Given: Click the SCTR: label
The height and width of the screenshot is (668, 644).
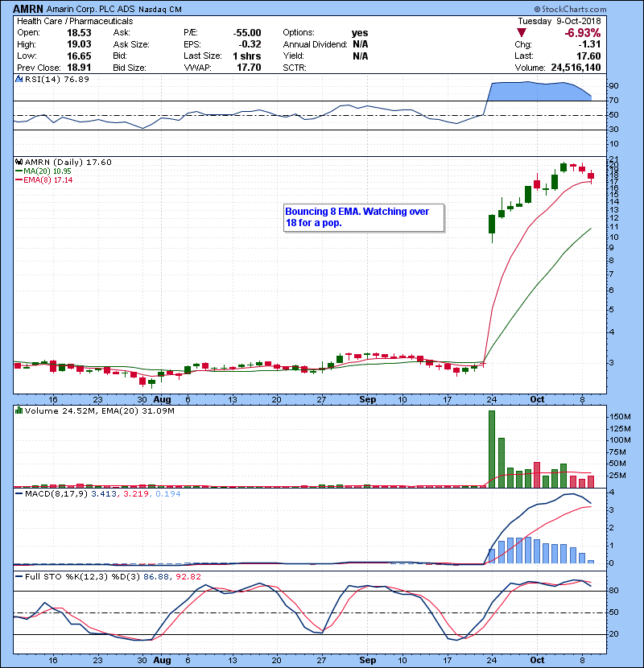Looking at the screenshot, I should pyautogui.click(x=295, y=68).
